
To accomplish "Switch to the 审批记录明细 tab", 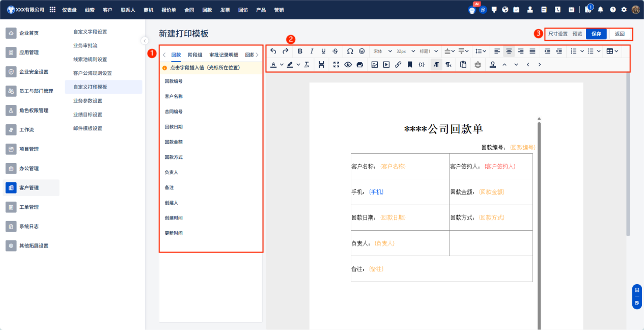I will pyautogui.click(x=223, y=54).
